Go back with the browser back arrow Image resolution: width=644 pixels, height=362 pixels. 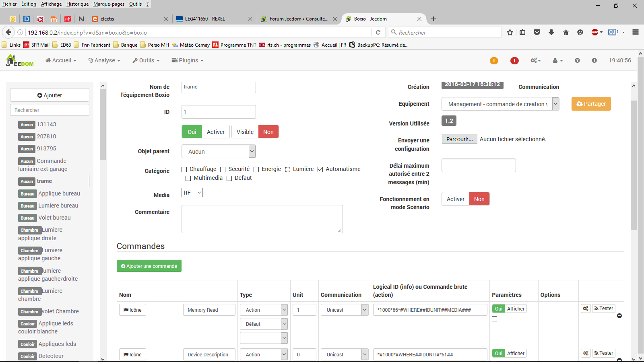(x=8, y=32)
